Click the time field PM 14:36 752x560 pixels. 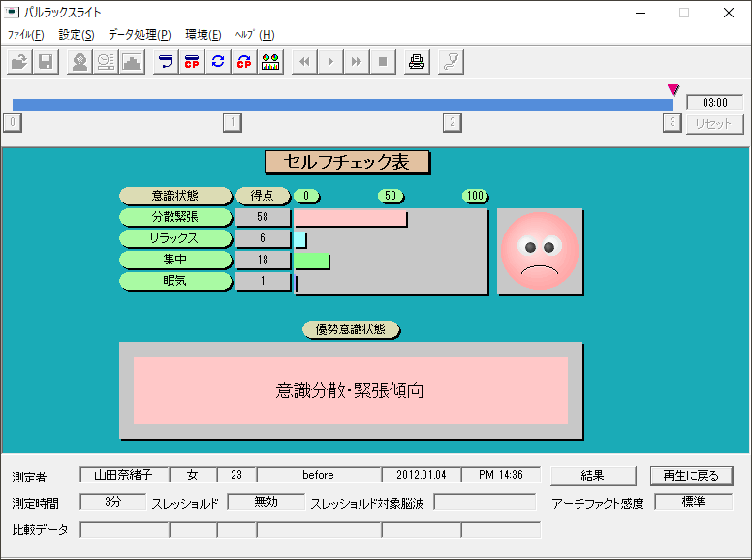(501, 475)
